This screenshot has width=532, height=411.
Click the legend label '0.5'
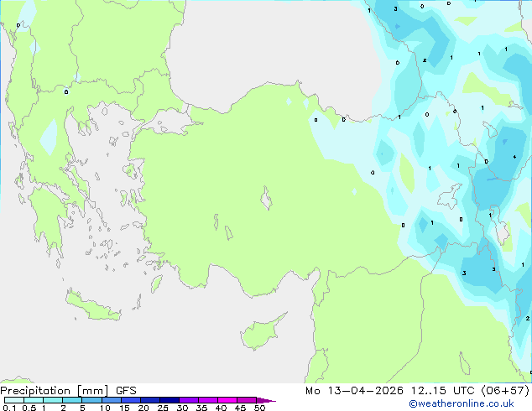[29, 408]
